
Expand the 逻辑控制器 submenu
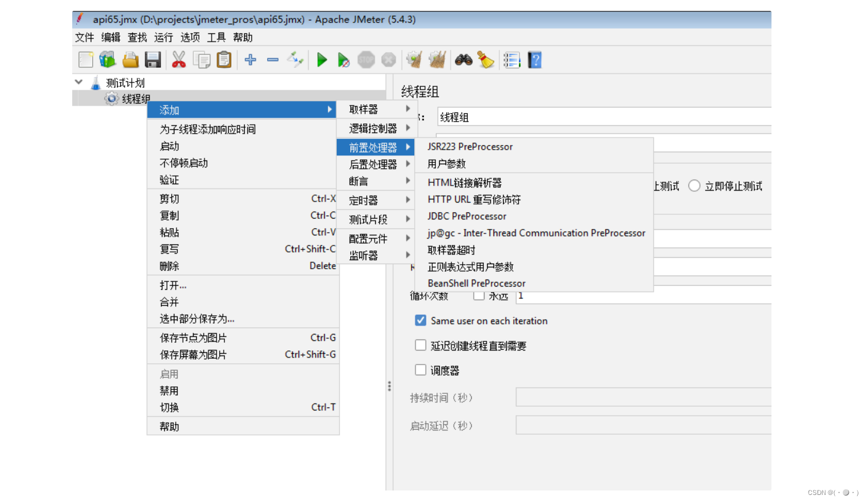377,129
